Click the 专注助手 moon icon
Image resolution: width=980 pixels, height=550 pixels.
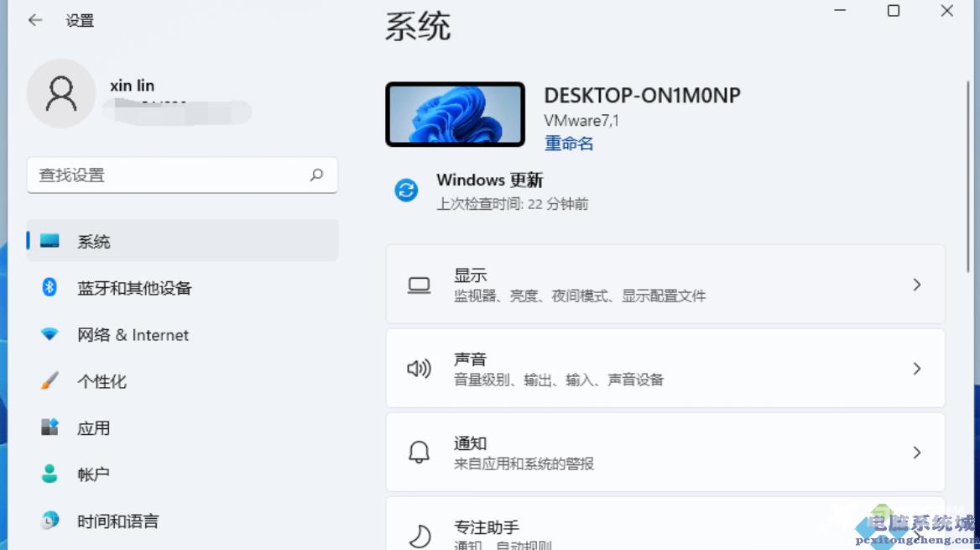click(x=420, y=537)
